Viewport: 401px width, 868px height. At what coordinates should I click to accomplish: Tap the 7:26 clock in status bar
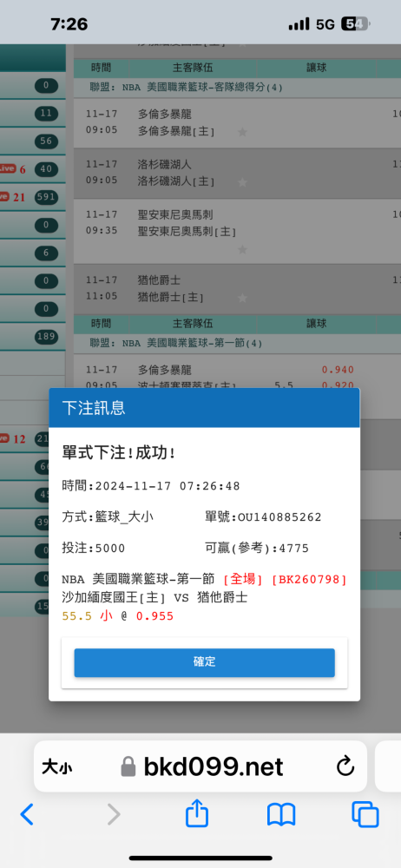[x=69, y=23]
